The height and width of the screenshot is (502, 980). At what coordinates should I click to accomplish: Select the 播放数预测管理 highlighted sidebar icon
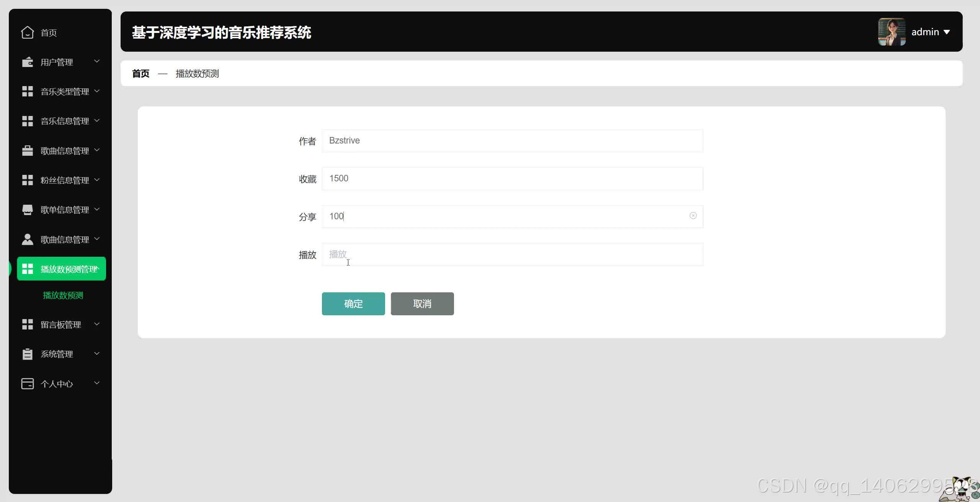pyautogui.click(x=27, y=268)
